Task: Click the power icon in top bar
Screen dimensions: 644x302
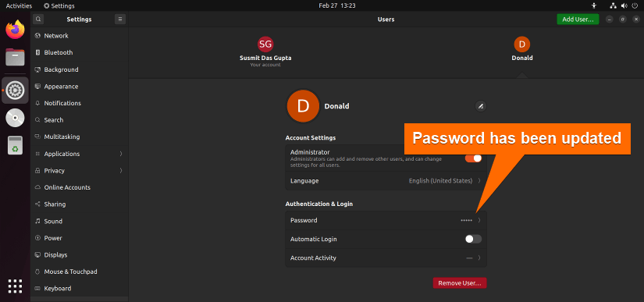Action: (635, 5)
